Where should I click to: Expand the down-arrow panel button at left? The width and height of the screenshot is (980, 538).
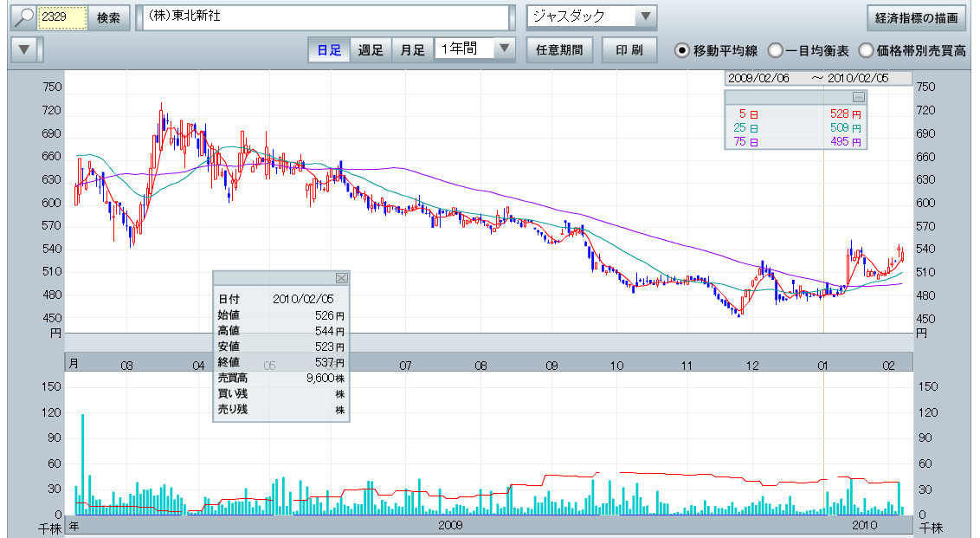(25, 49)
